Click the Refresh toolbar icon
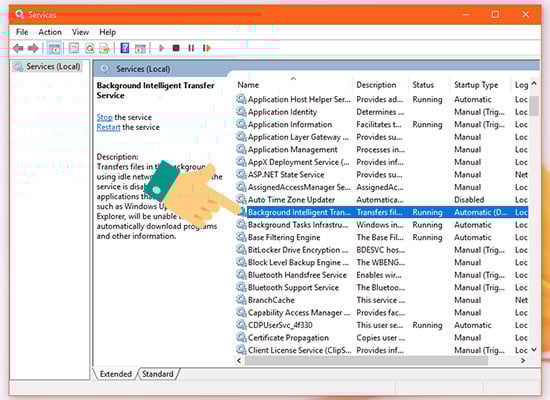Screen dimensions: 550x400 point(90,48)
